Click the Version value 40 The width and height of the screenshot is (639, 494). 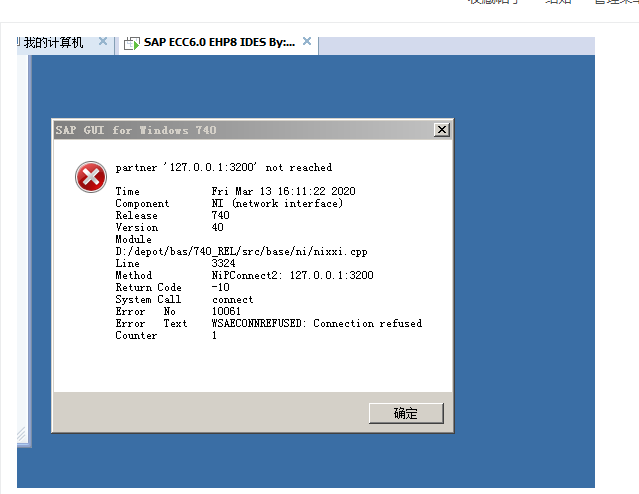coord(218,227)
